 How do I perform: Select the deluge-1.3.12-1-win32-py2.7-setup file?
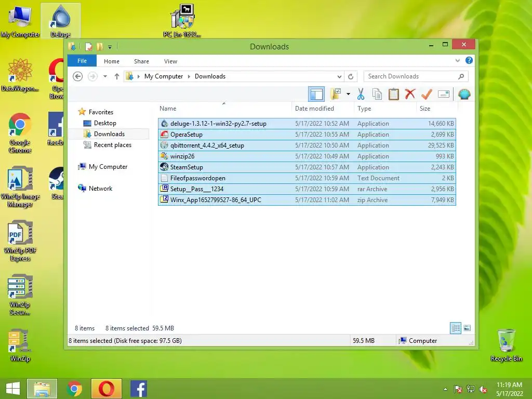(x=307, y=124)
